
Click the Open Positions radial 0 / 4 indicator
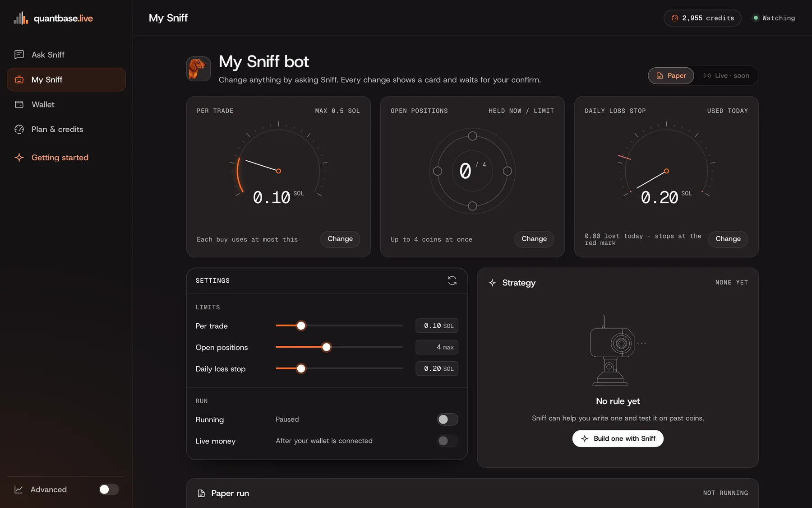pos(472,171)
